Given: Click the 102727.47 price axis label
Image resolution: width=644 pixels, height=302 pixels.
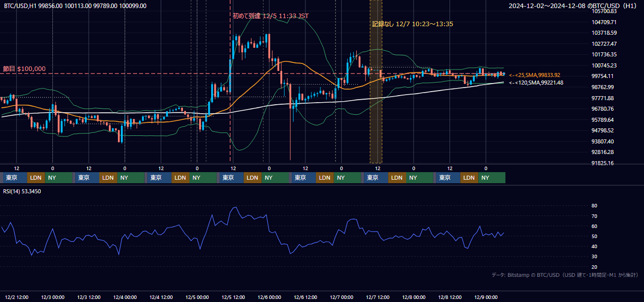Looking at the screenshot, I should point(605,44).
